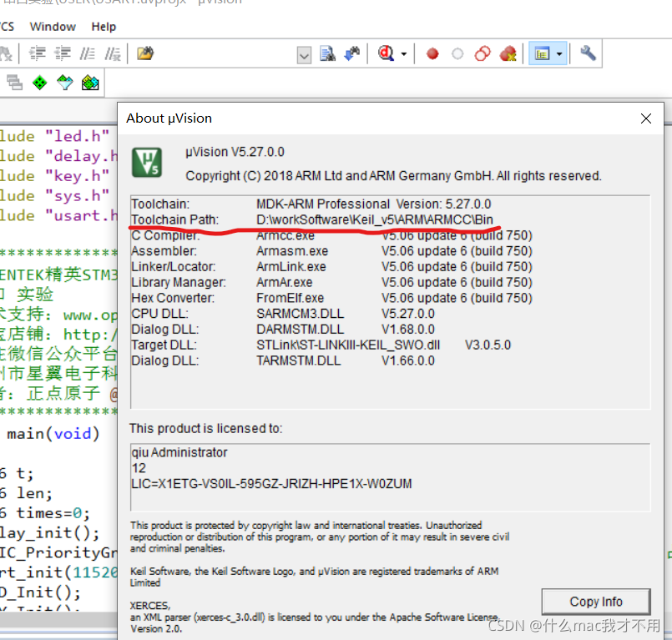The image size is (672, 640).
Task: Click the Comment selection icon
Action: point(88,53)
